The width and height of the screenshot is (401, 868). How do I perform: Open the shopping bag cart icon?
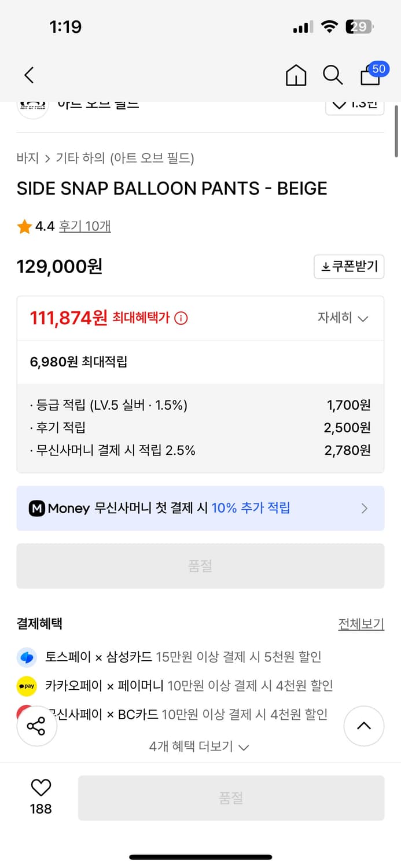point(371,75)
